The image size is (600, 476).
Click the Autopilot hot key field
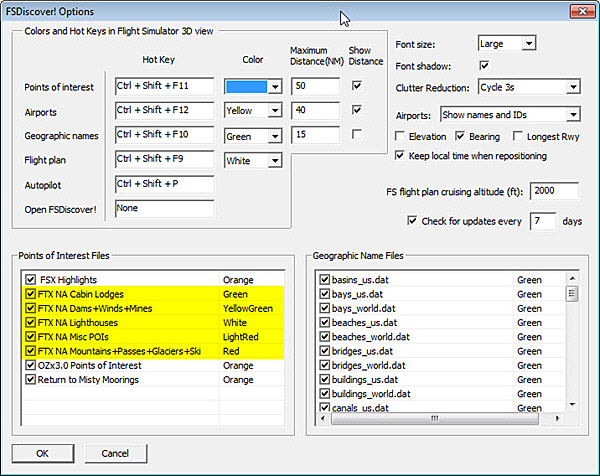click(164, 184)
